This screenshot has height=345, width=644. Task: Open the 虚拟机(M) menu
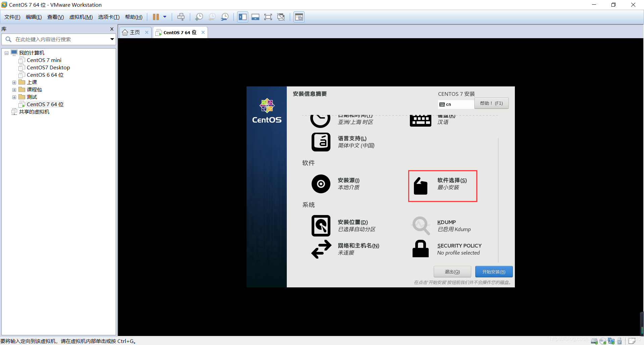pos(81,17)
